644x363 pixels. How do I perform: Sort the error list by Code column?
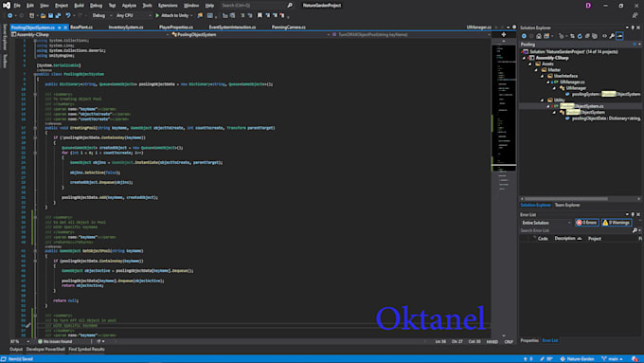pyautogui.click(x=543, y=239)
